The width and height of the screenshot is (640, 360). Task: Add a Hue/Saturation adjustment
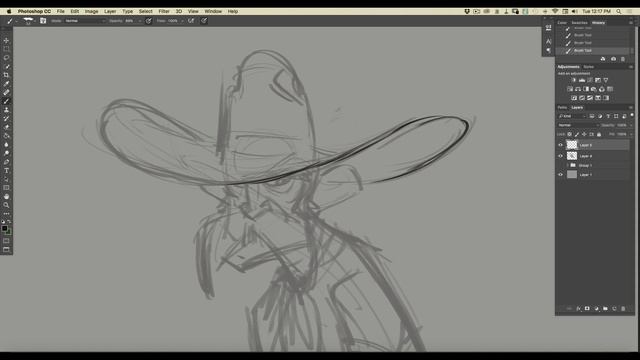[x=570, y=89]
